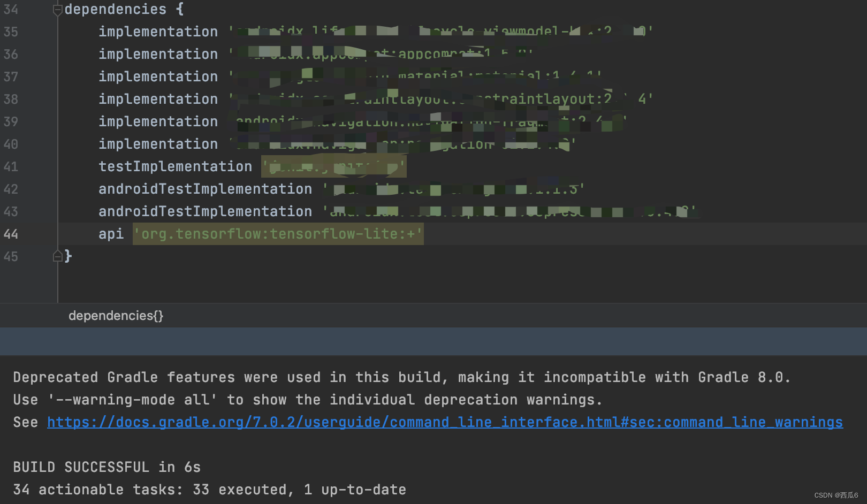The image size is (867, 504).
Task: Click the '34 actionable tasks' output line
Action: coord(210,490)
